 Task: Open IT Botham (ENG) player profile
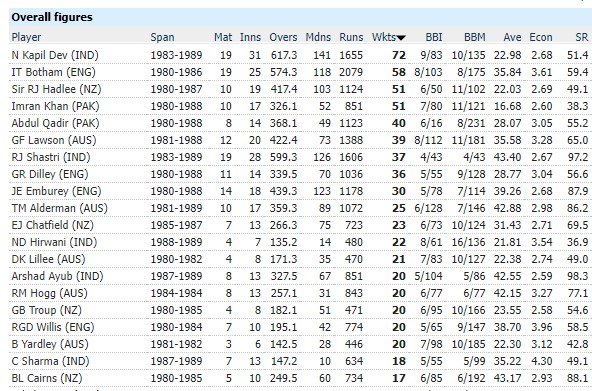(x=53, y=72)
